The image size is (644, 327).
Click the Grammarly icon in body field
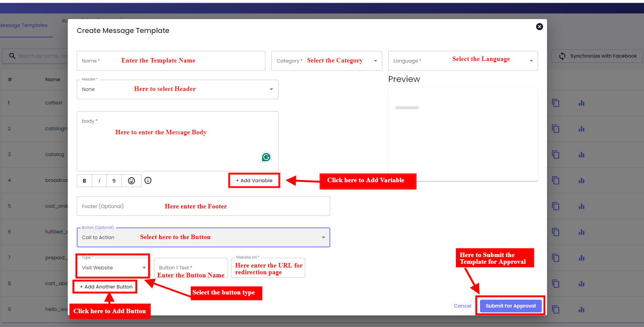(x=266, y=157)
